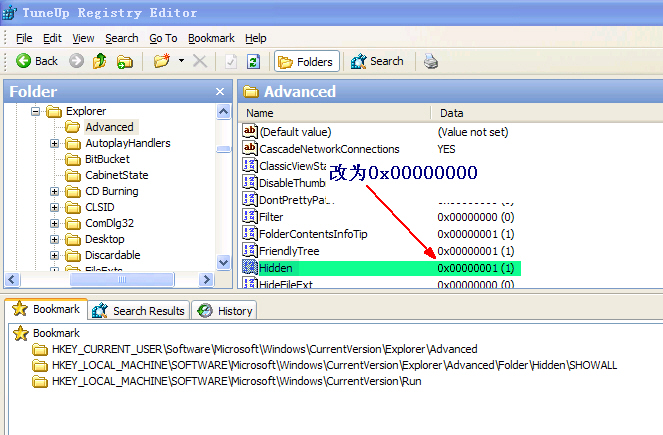Click the grayed Delete X icon
Image resolution: width=663 pixels, height=435 pixels.
point(200,61)
